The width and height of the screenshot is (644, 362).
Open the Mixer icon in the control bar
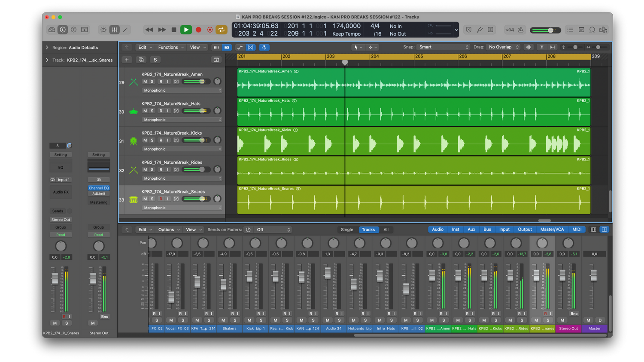click(115, 30)
